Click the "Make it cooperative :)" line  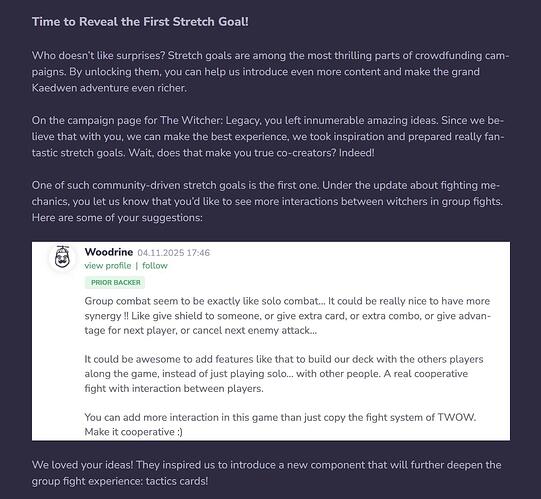coord(134,432)
